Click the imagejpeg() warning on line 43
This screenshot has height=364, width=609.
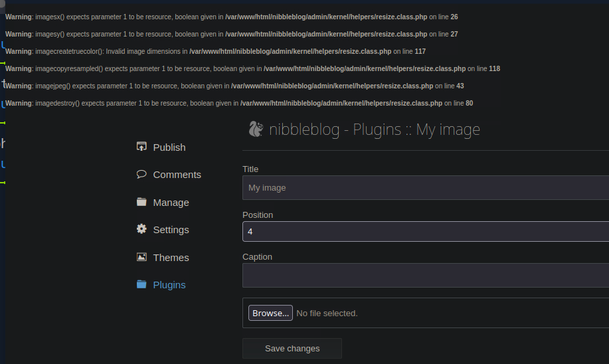pos(234,86)
